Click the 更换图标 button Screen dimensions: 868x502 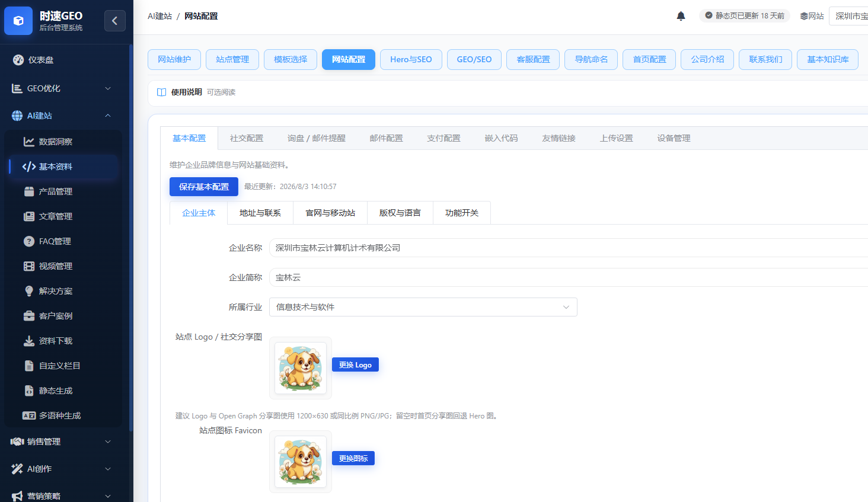pyautogui.click(x=353, y=458)
